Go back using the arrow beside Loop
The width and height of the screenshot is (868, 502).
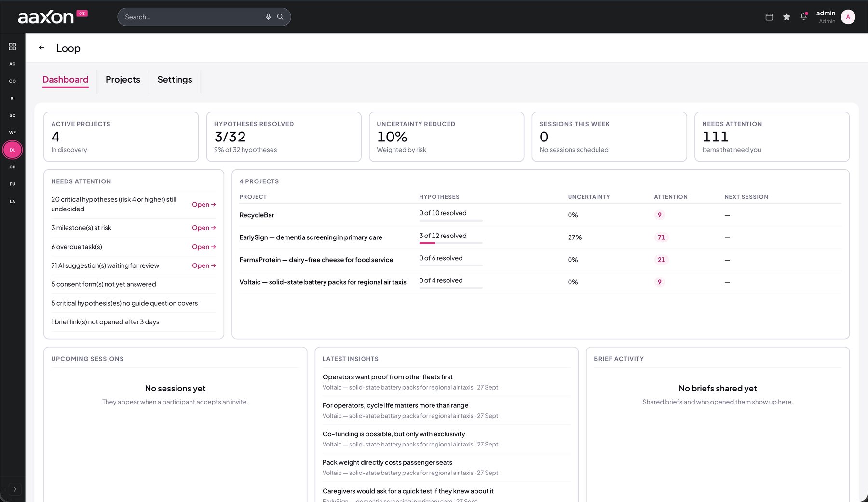tap(41, 48)
